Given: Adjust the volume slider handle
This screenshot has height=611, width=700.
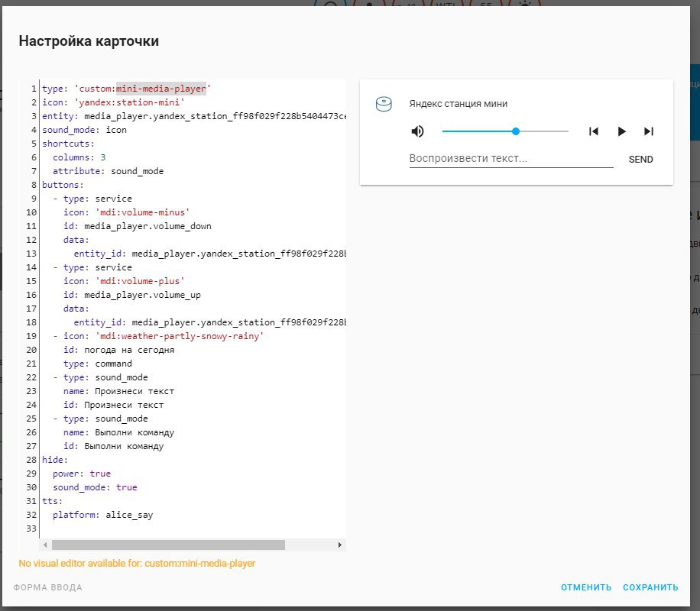Looking at the screenshot, I should 516,131.
